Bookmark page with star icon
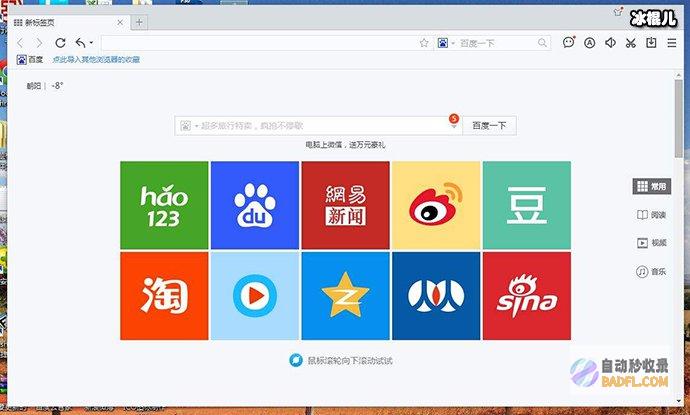The height and width of the screenshot is (415, 690). (424, 43)
